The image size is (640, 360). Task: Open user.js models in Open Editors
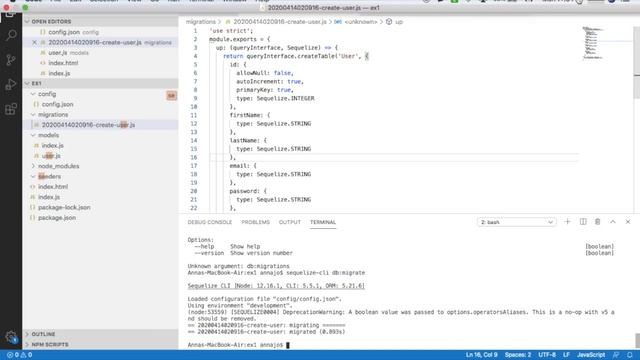100,53
